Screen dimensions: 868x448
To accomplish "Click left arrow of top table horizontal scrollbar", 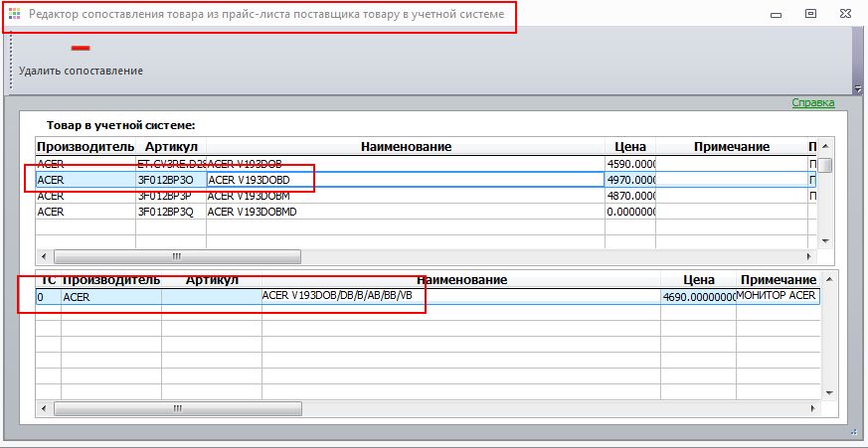I will [x=44, y=256].
